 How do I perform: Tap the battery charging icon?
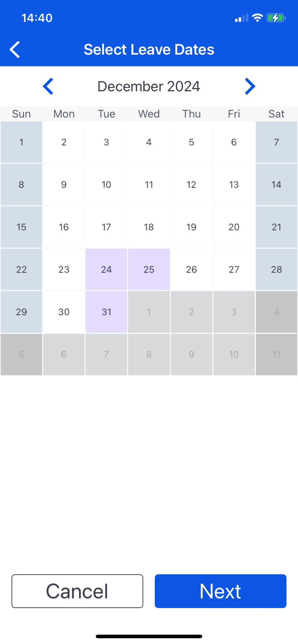tap(276, 18)
